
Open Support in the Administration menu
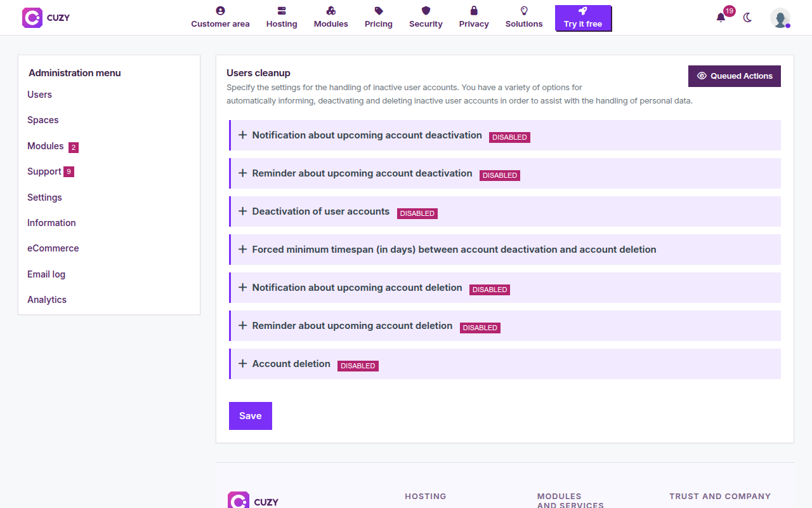44,171
